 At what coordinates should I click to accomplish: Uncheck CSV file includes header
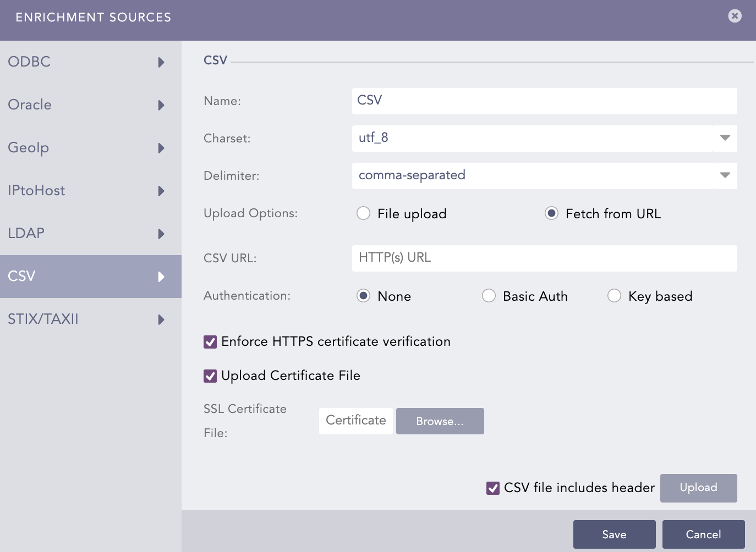tap(493, 488)
